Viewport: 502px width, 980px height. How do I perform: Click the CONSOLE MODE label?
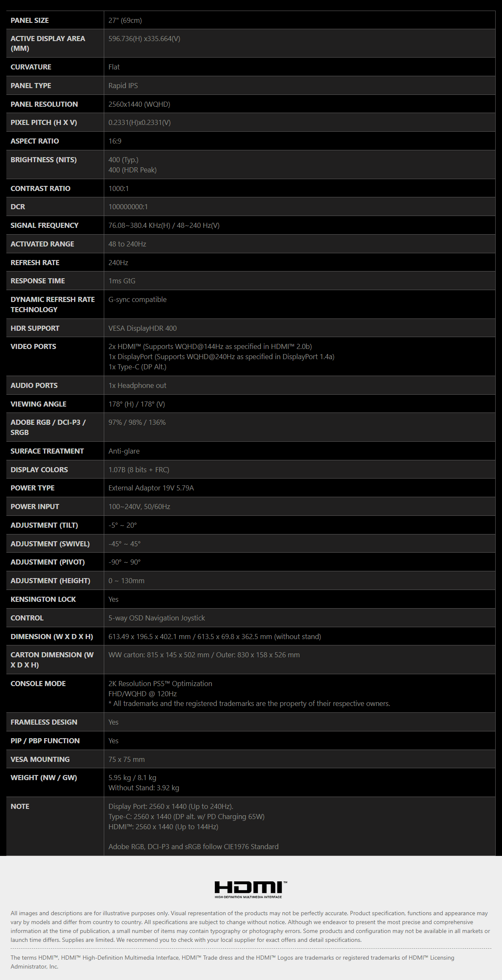click(38, 684)
